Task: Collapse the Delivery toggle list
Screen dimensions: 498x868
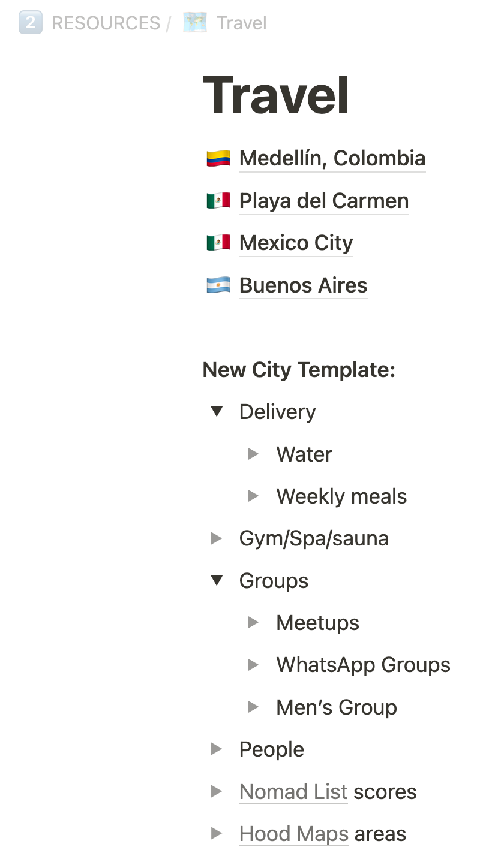Action: pyautogui.click(x=217, y=411)
